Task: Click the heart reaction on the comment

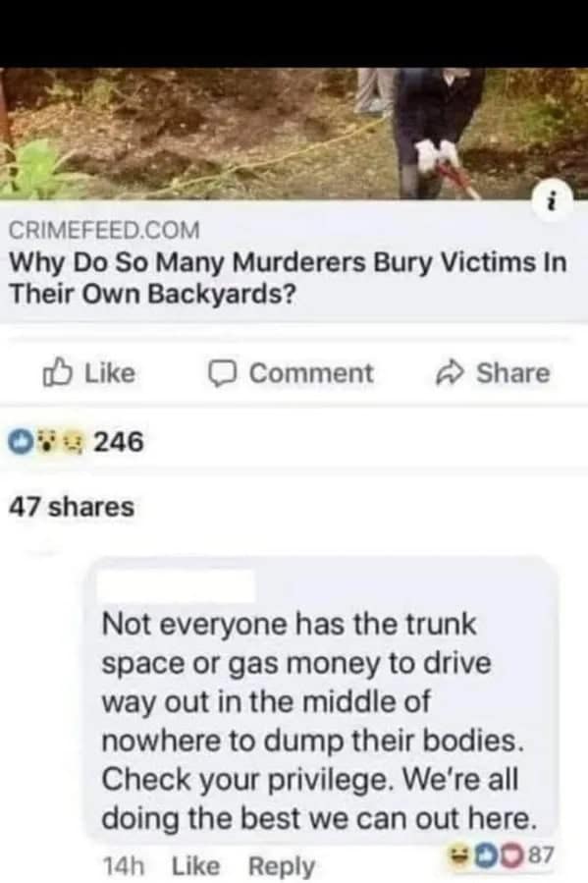Action: tap(512, 855)
